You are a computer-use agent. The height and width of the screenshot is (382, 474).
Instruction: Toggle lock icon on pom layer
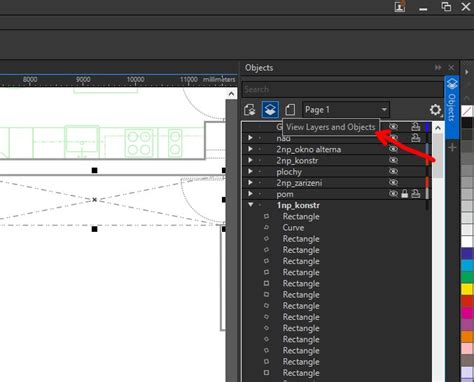pos(404,194)
